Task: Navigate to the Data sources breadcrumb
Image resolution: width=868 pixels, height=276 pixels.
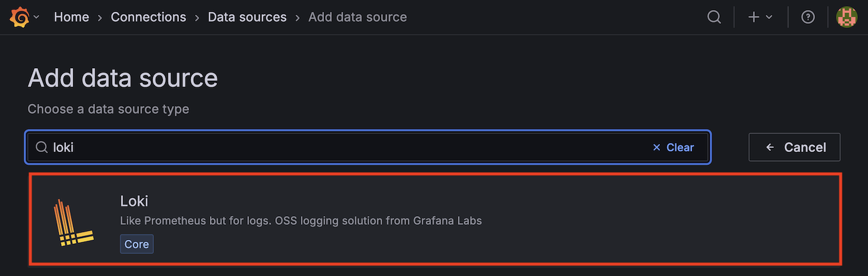Action: point(247,17)
